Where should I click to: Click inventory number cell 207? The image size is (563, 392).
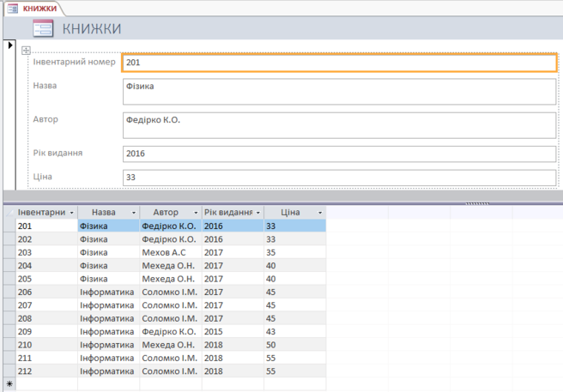[x=46, y=305]
